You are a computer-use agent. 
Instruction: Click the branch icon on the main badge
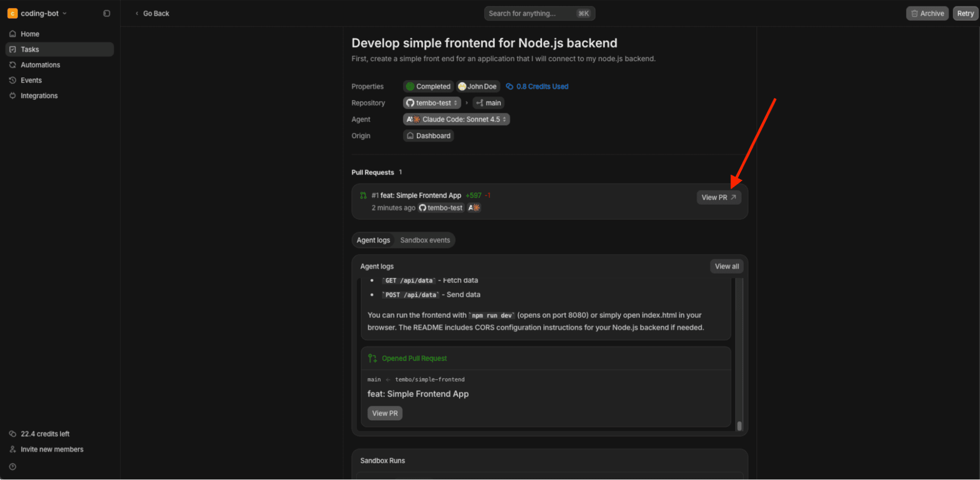[479, 103]
